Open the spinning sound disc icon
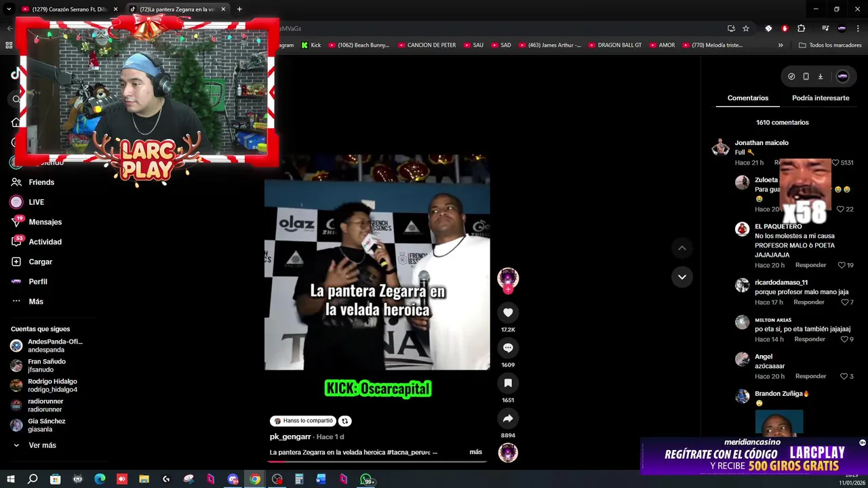Viewport: 868px width, 488px height. 508,453
